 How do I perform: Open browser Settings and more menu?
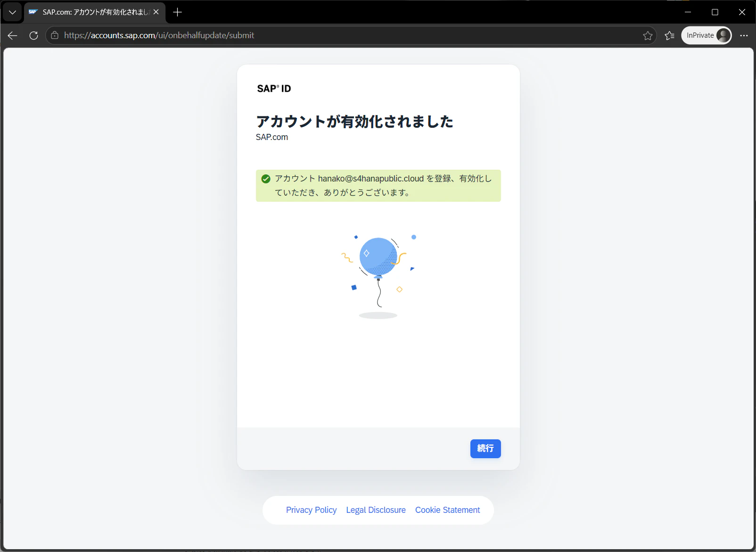click(x=744, y=35)
